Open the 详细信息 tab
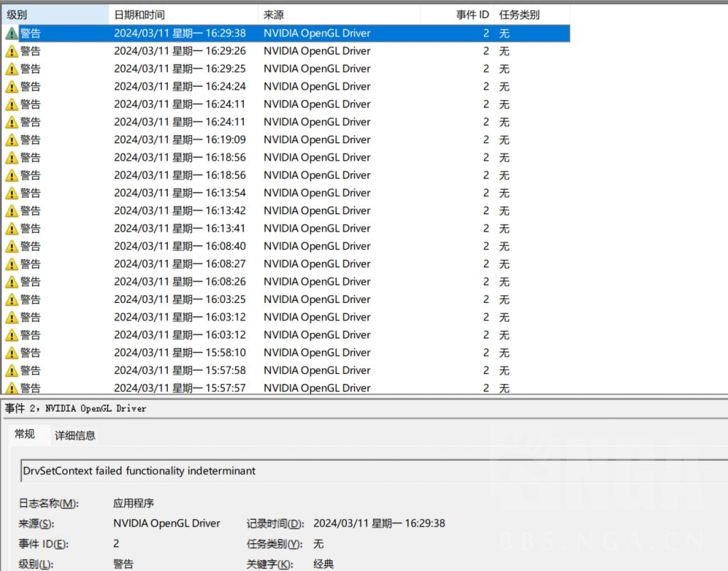This screenshot has height=571, width=728. (75, 435)
